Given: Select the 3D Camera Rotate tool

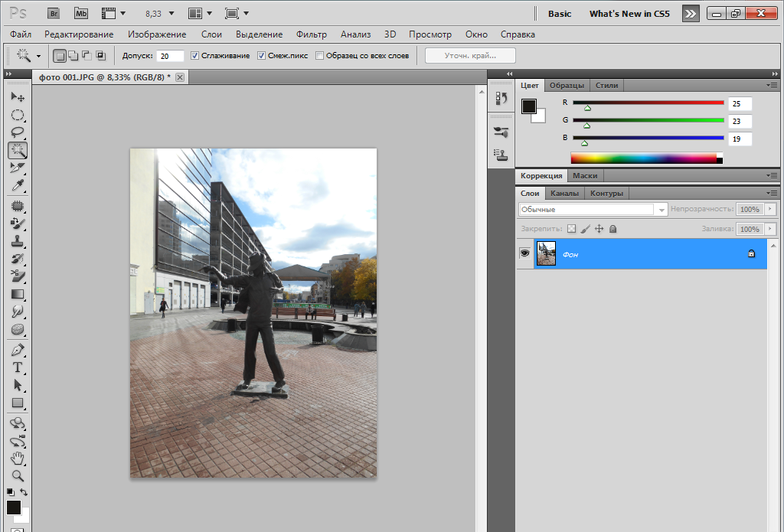Looking at the screenshot, I should (18, 441).
